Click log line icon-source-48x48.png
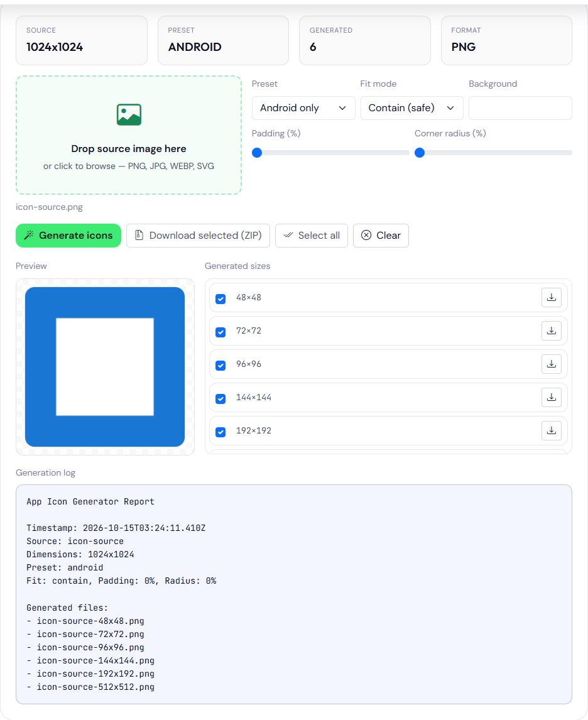Image resolution: width=588 pixels, height=720 pixels. [x=85, y=621]
